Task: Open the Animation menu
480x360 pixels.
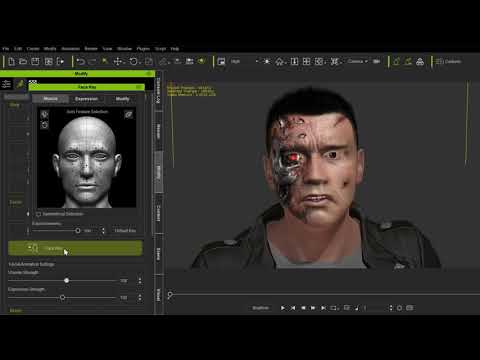Action: tap(70, 49)
